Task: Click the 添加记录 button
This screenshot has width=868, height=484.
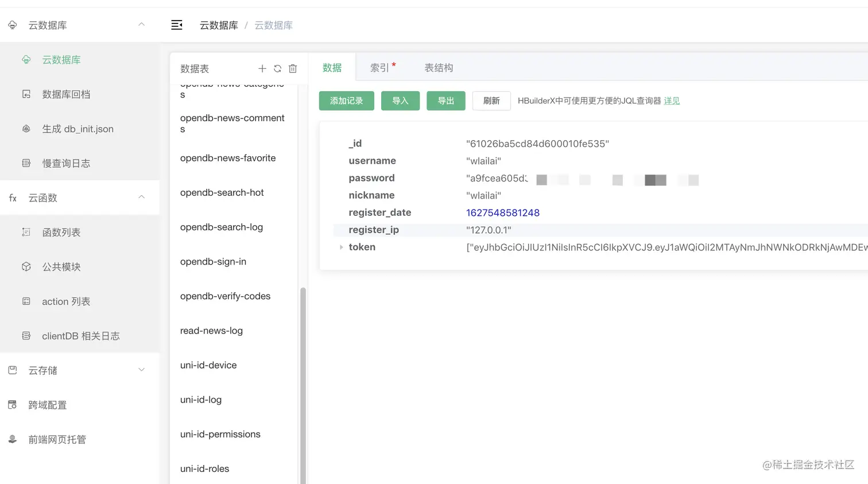Action: tap(347, 100)
